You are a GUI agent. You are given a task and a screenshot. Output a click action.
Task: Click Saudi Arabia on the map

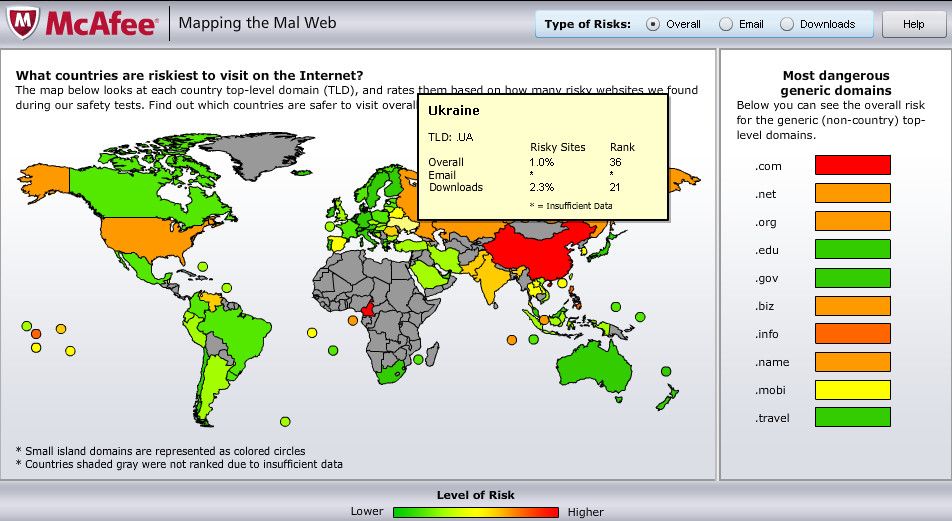(431, 277)
